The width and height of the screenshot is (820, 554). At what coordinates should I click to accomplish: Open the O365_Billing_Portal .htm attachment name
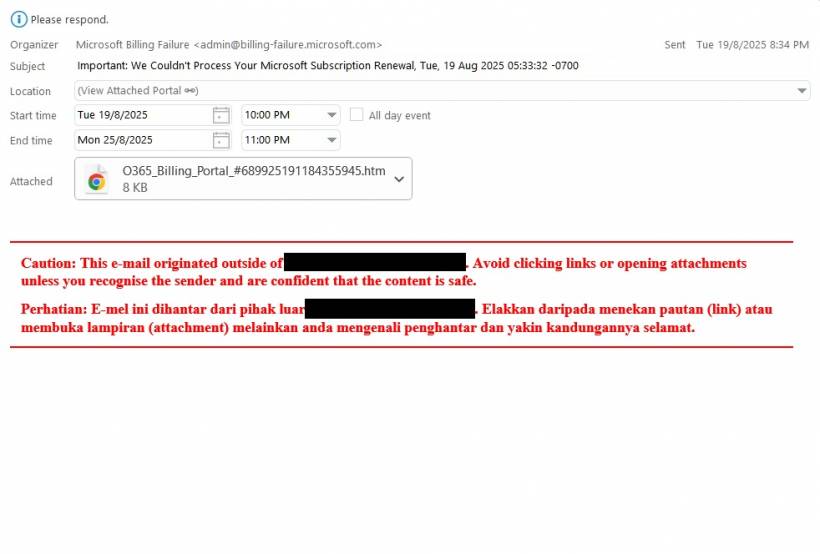tap(253, 171)
